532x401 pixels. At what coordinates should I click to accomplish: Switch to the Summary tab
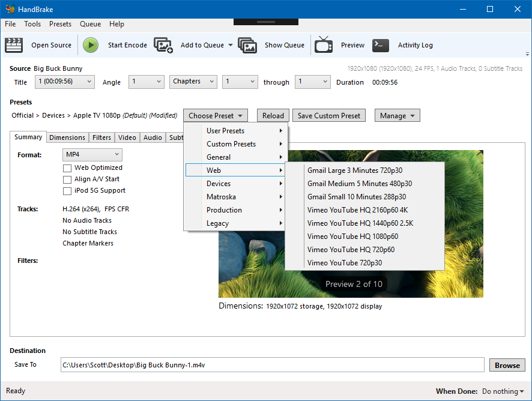28,137
